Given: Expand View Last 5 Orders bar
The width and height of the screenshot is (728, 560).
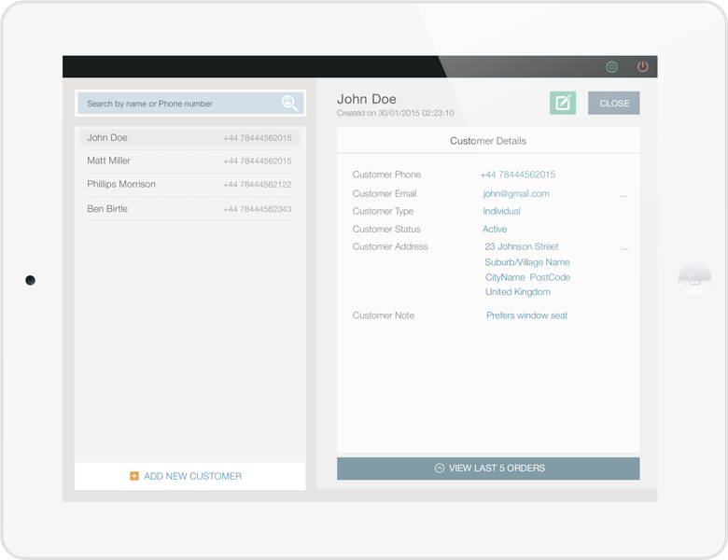Looking at the screenshot, I should tap(488, 469).
